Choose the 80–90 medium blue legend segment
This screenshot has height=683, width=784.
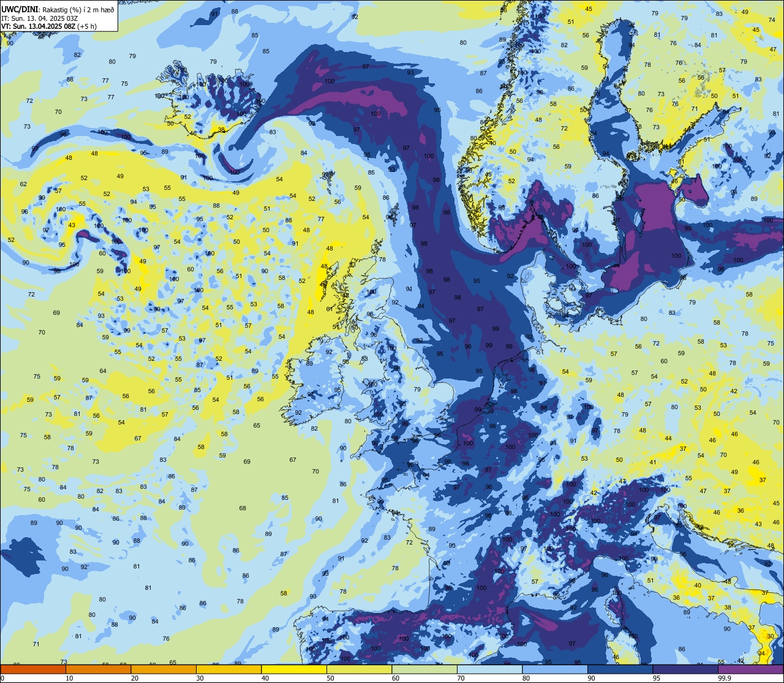[x=555, y=669]
